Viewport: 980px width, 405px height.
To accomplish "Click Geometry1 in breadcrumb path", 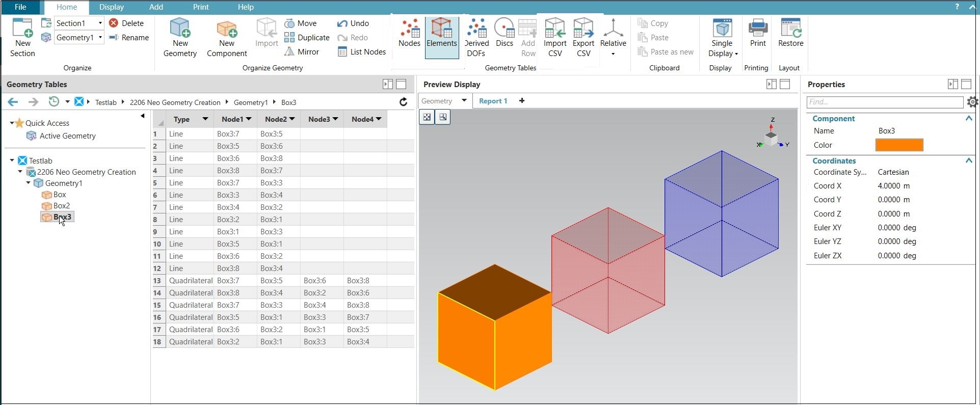I will click(x=250, y=102).
